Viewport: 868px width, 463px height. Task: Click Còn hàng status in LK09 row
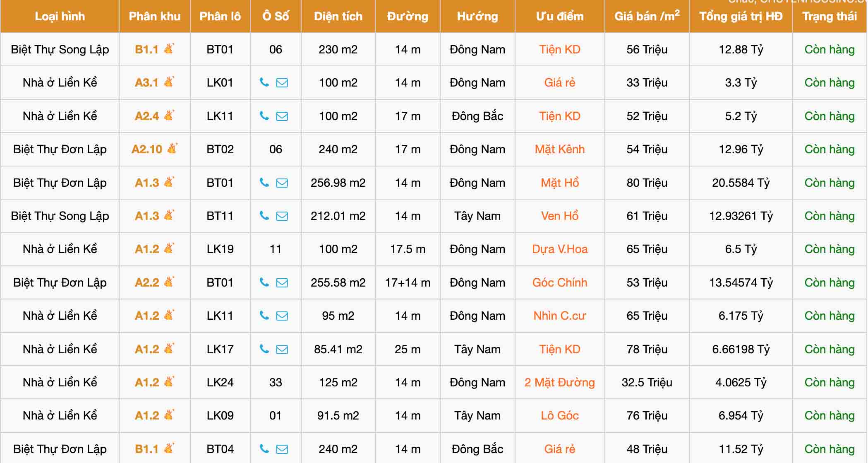(x=830, y=415)
